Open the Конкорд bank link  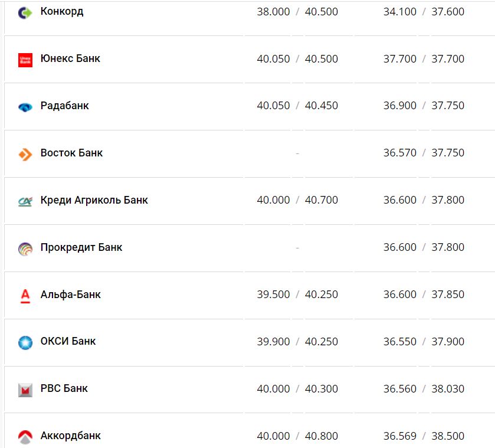point(62,12)
